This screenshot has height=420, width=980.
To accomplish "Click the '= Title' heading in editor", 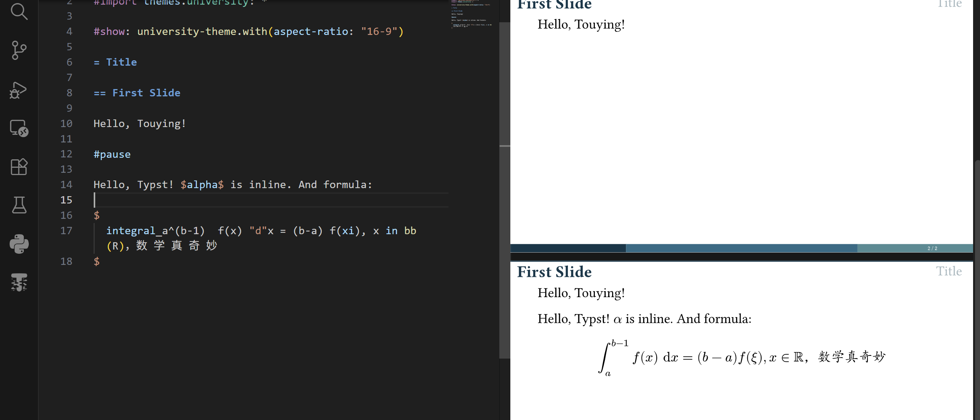I will pos(116,62).
